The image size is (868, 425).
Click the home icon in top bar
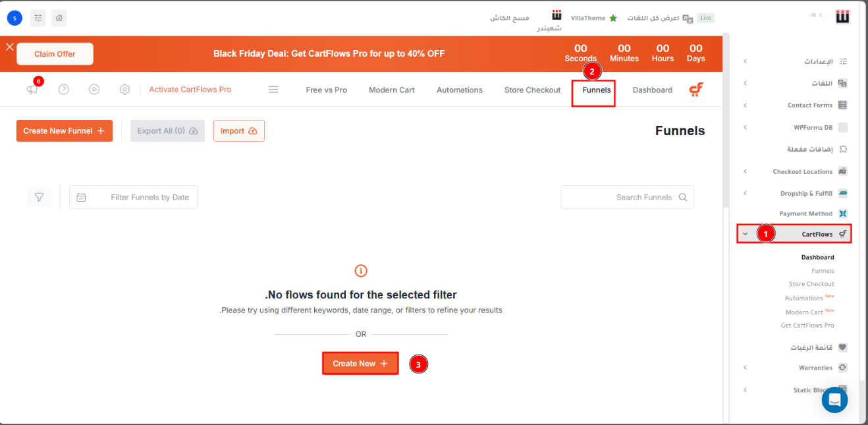(59, 18)
